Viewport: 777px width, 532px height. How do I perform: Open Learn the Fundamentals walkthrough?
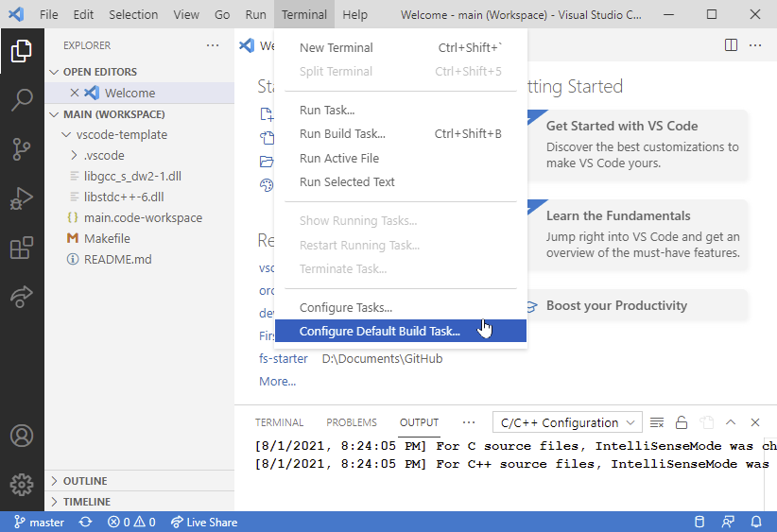(x=637, y=234)
